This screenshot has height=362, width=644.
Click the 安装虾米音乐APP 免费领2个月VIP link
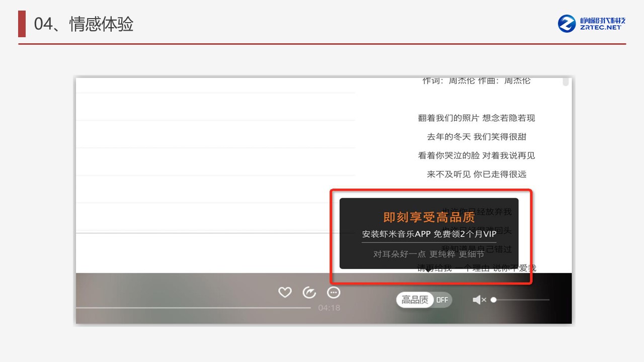coord(429,234)
